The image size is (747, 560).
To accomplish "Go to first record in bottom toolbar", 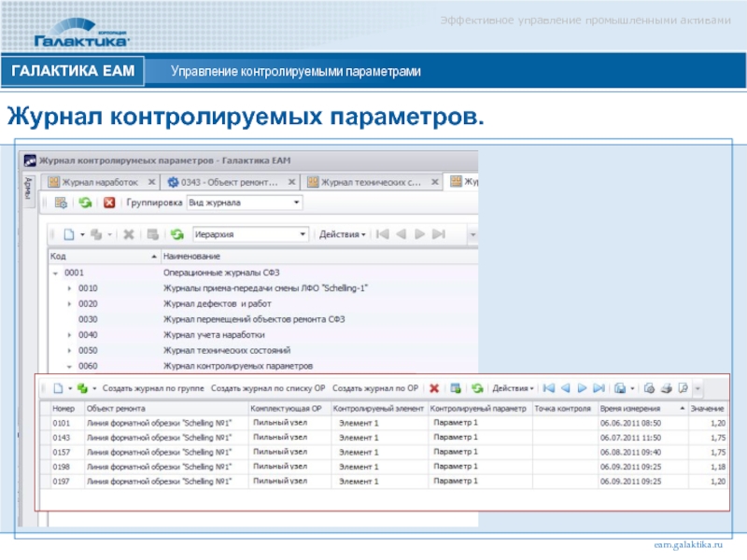I will pos(548,387).
